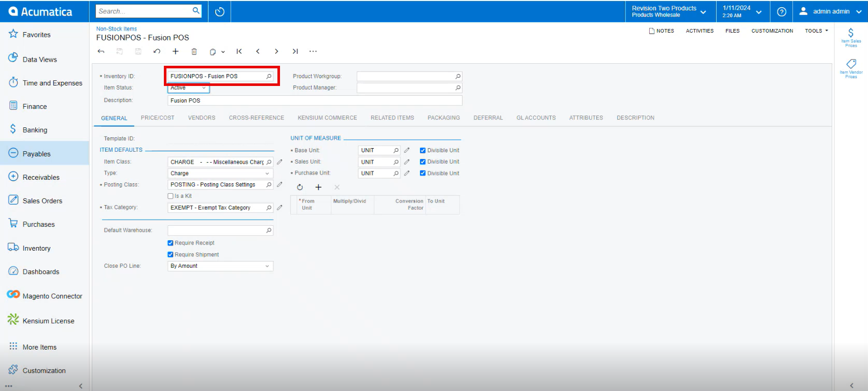Click the back arrow in the form toolbar
Viewport: 868px width, 391px height.
(x=101, y=51)
